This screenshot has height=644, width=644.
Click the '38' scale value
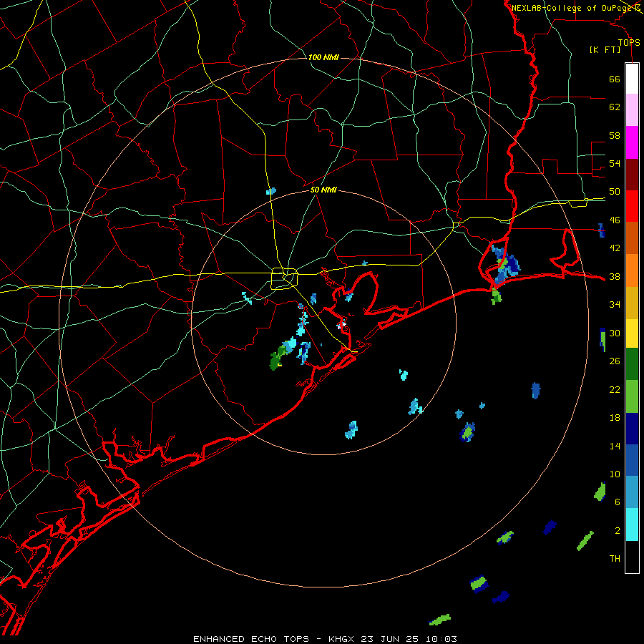coord(615,277)
